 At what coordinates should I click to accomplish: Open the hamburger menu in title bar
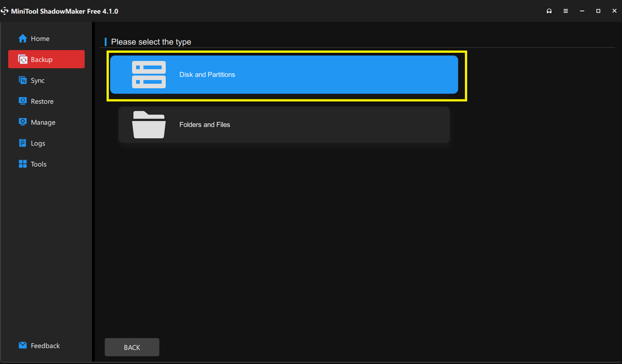tap(566, 11)
